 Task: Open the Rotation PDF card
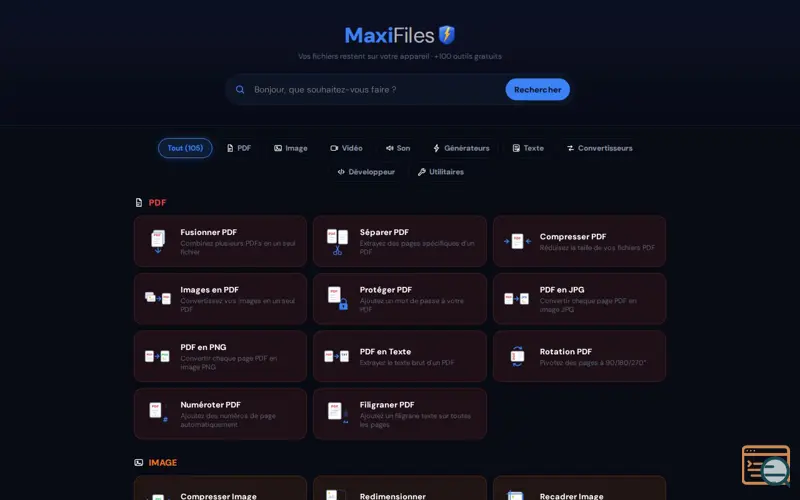tap(580, 356)
